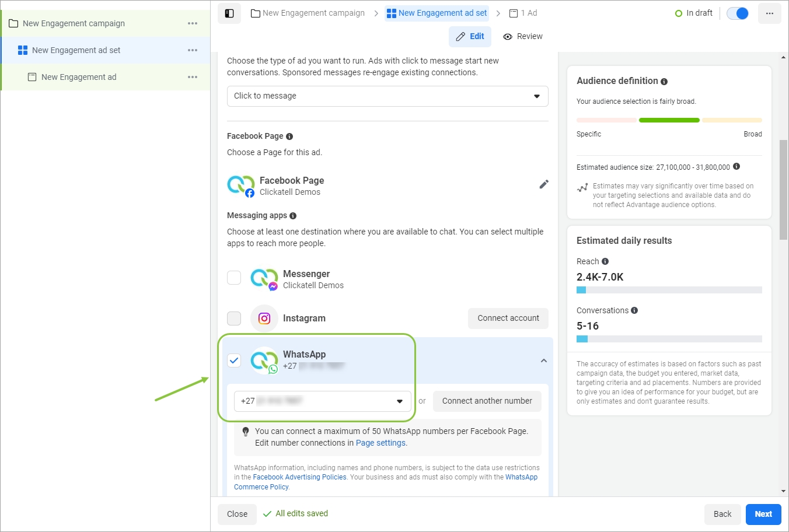Open more options for New Engagement campaign
Viewport: 789px width, 532px height.
(193, 23)
